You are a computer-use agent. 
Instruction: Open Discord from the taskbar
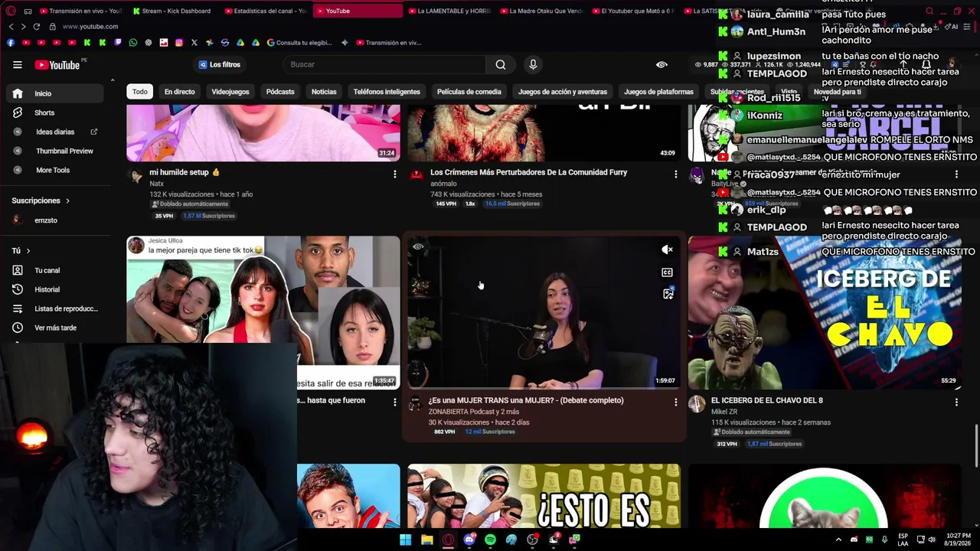coord(469,540)
